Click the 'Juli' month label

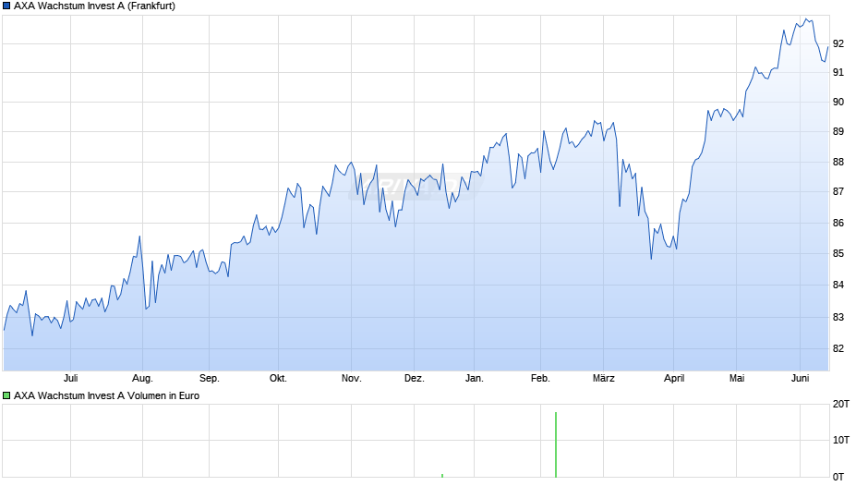point(71,379)
